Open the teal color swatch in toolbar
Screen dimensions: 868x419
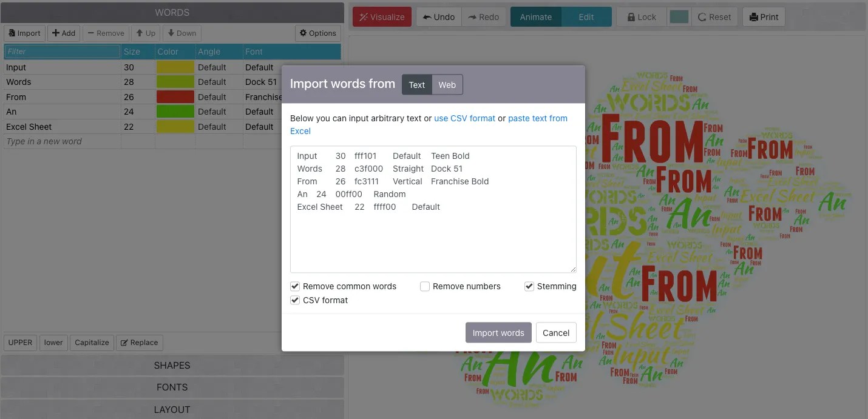pyautogui.click(x=679, y=17)
